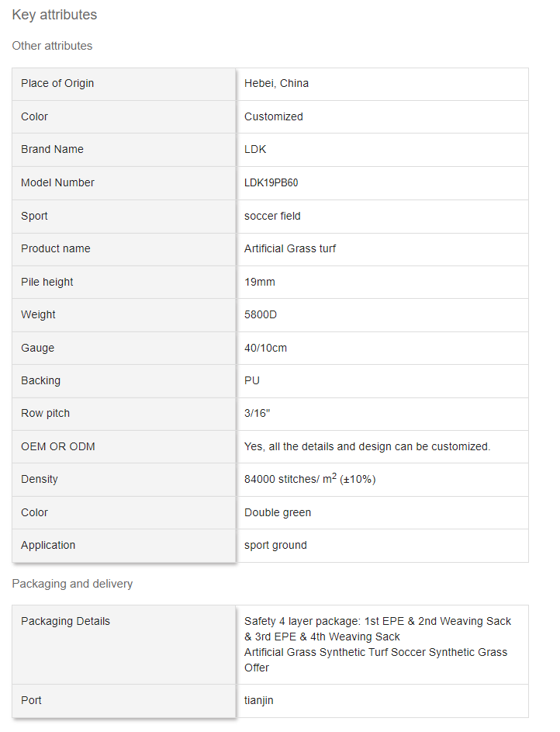Click the 40/10cm gauge value
560x732 pixels.
click(265, 348)
